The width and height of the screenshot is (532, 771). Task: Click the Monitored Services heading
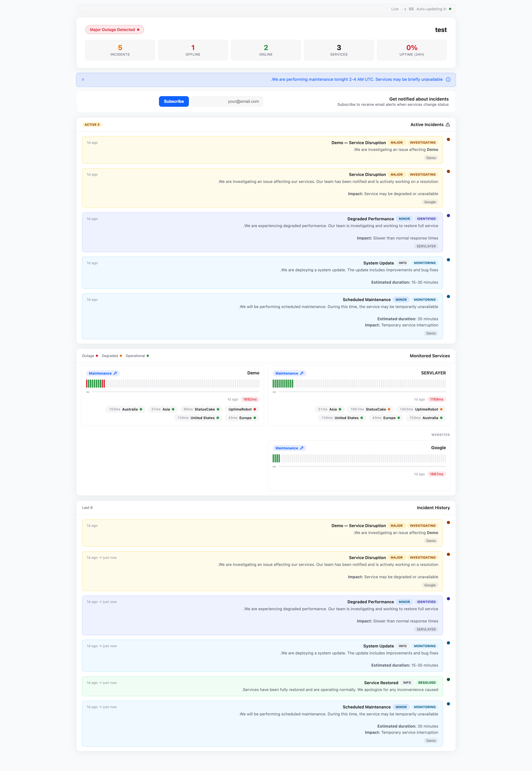[430, 356]
